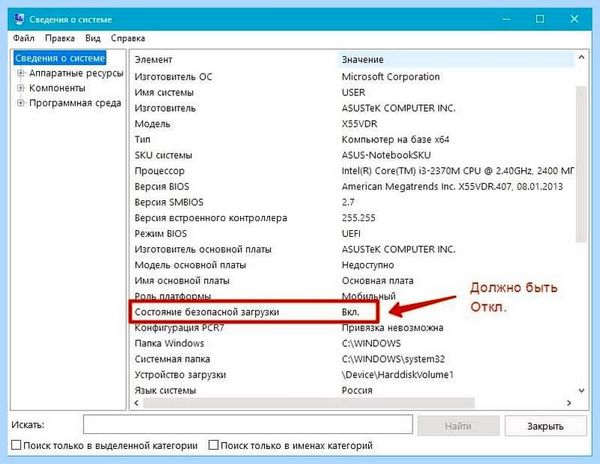Select the Состояние безопасной загрузки row
600x464 pixels.
tap(254, 312)
